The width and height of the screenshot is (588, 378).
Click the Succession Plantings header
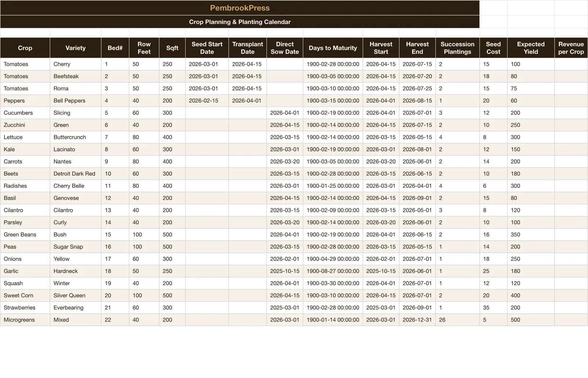pyautogui.click(x=458, y=48)
